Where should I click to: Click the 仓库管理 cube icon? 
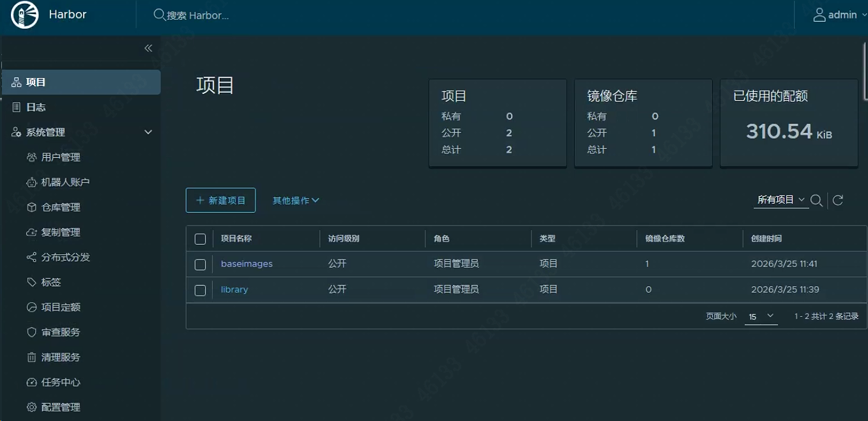click(x=31, y=207)
